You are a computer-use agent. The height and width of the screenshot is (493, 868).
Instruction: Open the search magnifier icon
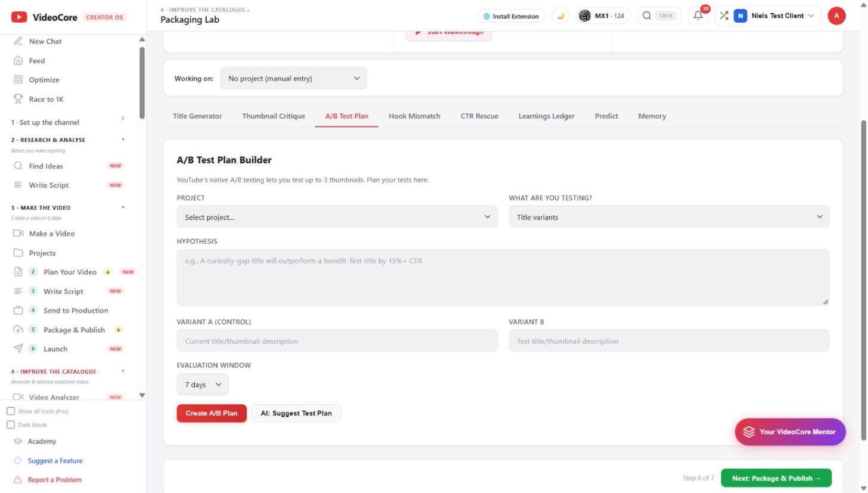pyautogui.click(x=646, y=16)
